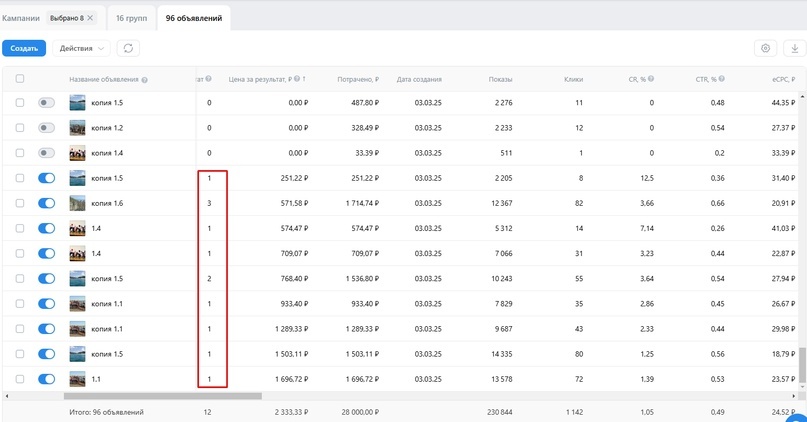The height and width of the screenshot is (422, 807).
Task: Click total clicks '1 142'
Action: 574,412
